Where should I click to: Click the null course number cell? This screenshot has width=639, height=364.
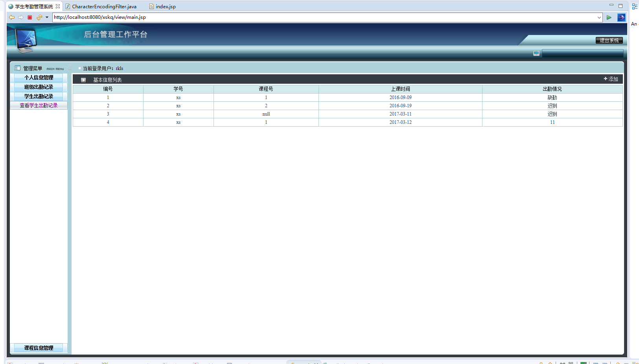[x=266, y=114]
